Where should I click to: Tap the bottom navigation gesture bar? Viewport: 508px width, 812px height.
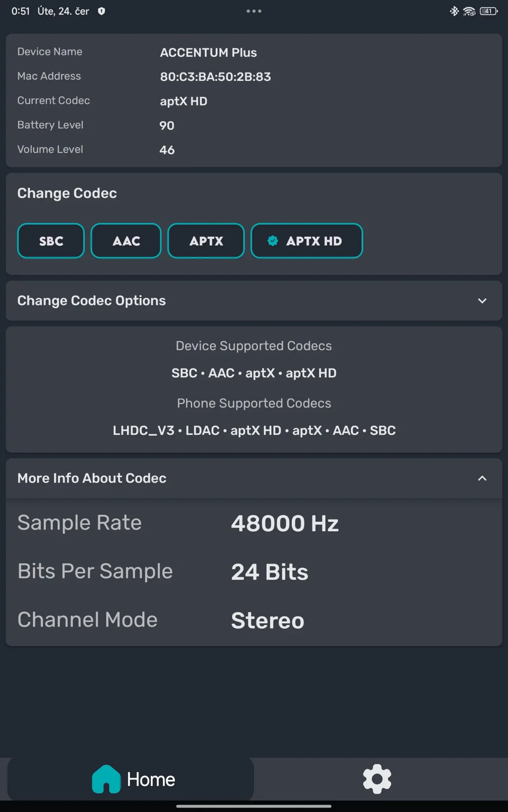(x=254, y=806)
